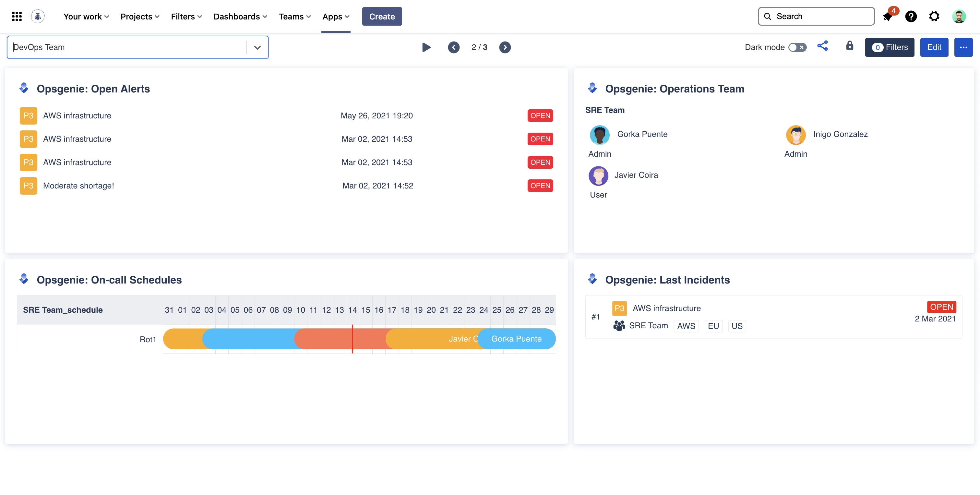Click the SRE Team group icon in incident
Viewport: 980px width, 495px height.
click(619, 326)
